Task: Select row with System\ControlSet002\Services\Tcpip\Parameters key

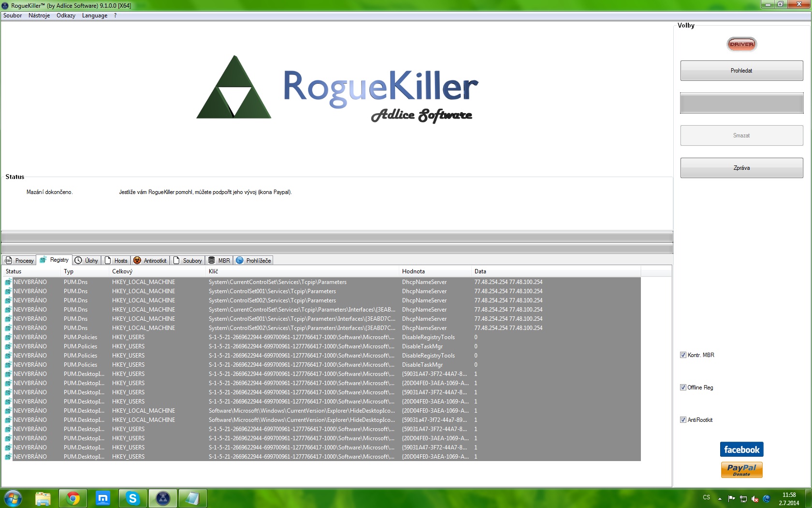Action: coord(322,300)
